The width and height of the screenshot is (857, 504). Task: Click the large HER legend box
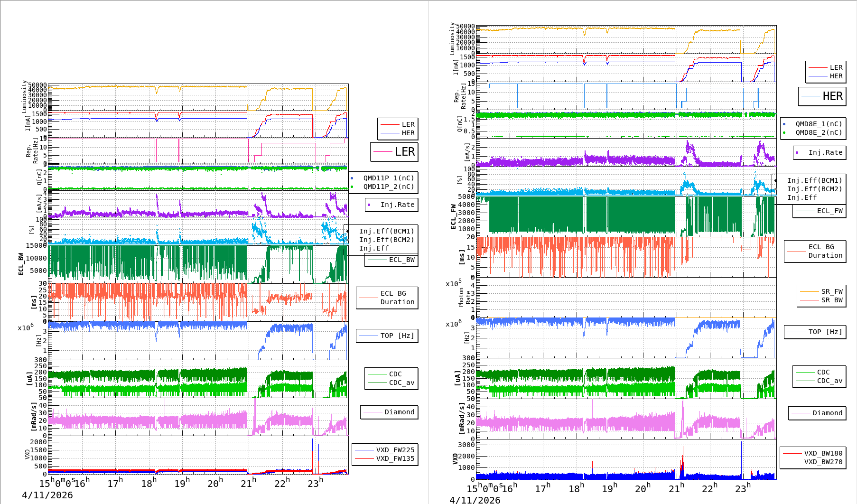pos(822,96)
